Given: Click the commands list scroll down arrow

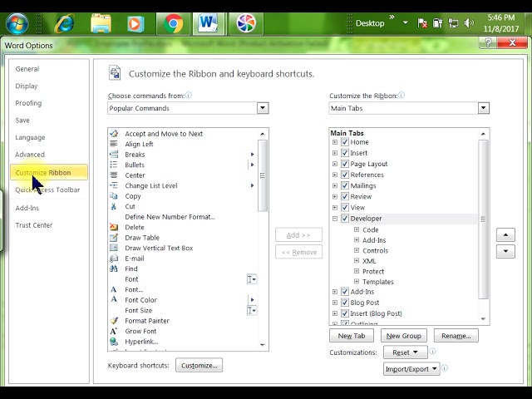Looking at the screenshot, I should [x=263, y=345].
